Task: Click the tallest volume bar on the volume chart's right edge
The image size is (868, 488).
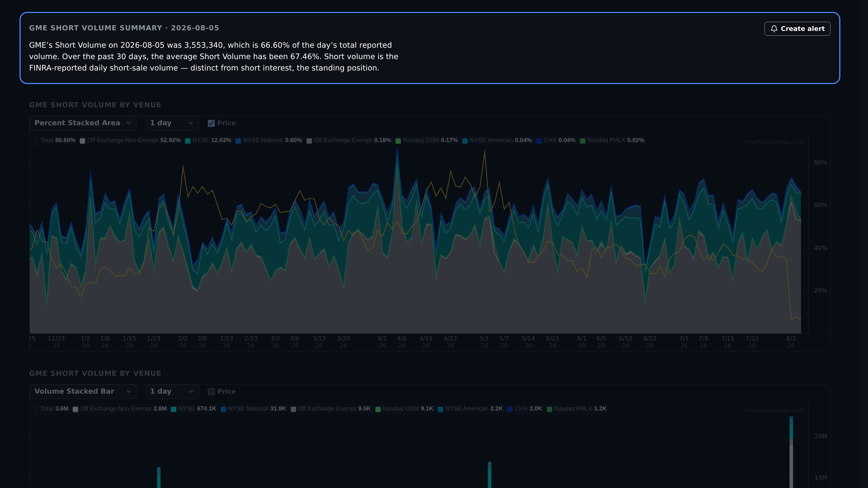Action: pyautogui.click(x=791, y=452)
